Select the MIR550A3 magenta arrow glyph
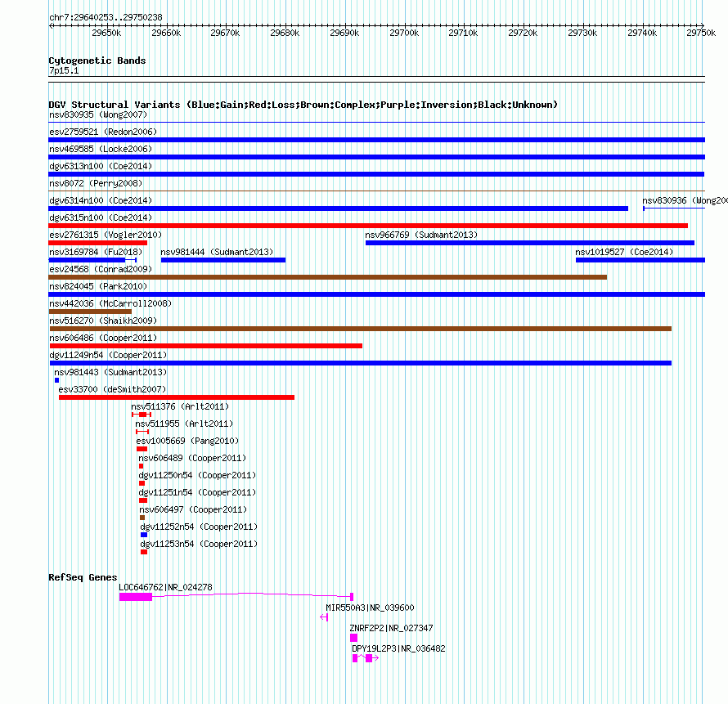The width and height of the screenshot is (728, 704). (x=324, y=617)
